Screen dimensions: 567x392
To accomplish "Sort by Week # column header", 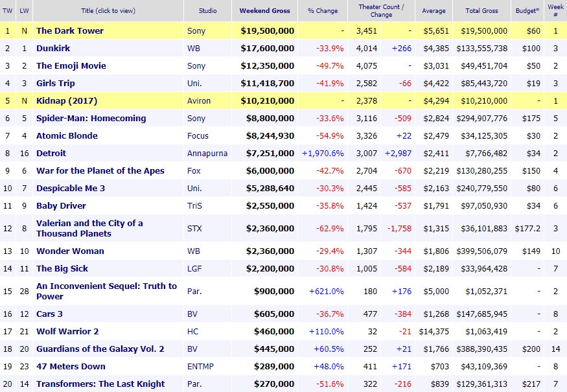I will [555, 10].
